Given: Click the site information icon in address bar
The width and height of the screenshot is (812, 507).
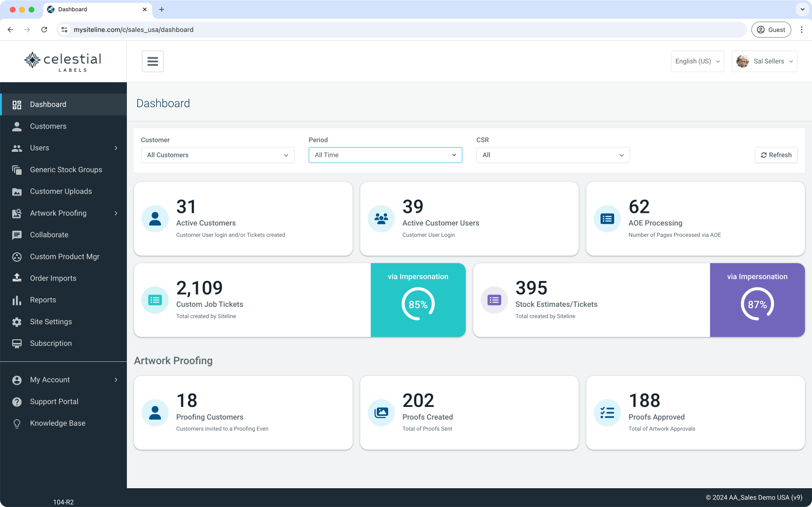Looking at the screenshot, I should point(64,30).
